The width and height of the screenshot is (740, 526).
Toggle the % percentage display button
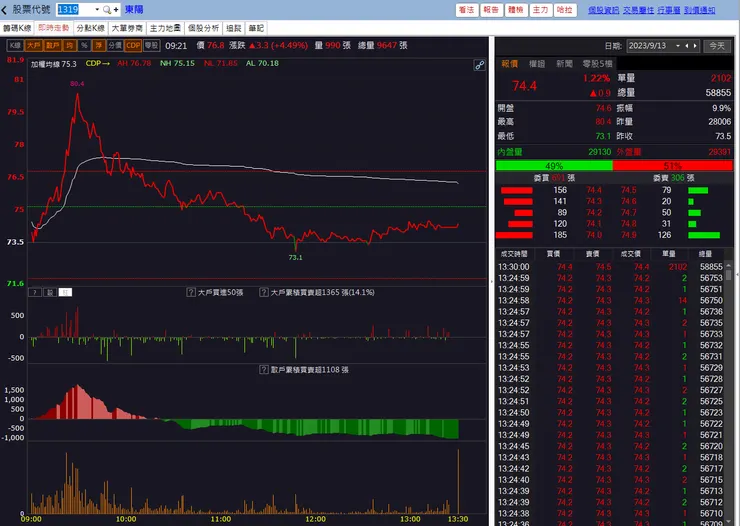coord(84,45)
